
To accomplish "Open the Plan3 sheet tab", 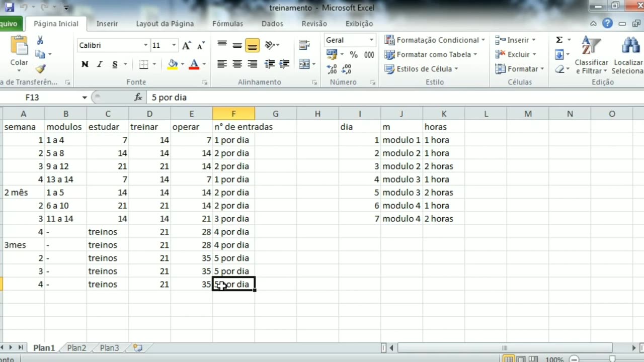I will (x=109, y=347).
